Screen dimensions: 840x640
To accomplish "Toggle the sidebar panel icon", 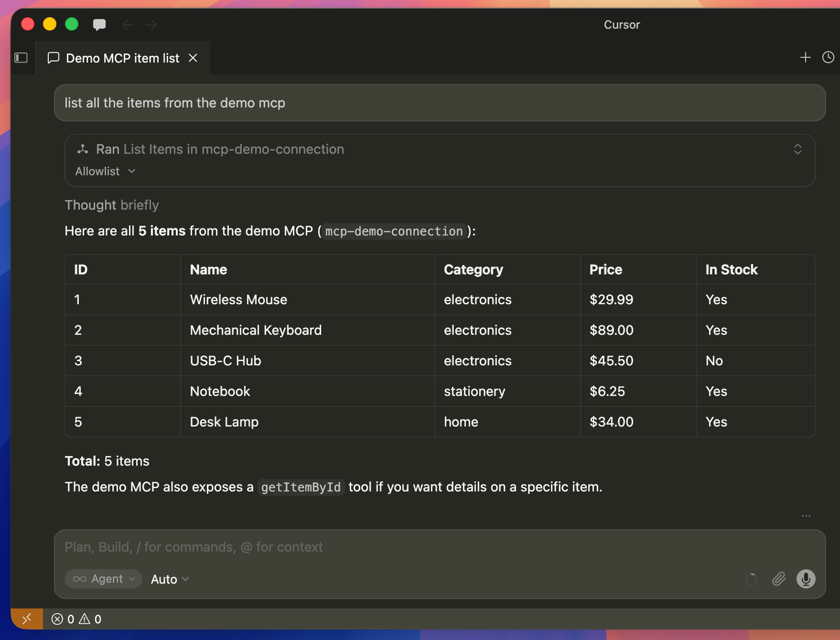I will point(21,58).
